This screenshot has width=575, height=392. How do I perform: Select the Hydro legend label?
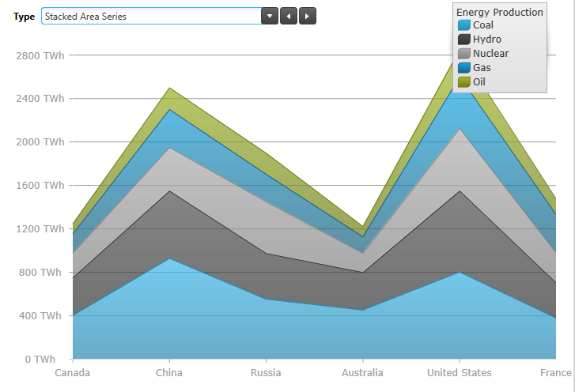click(487, 40)
